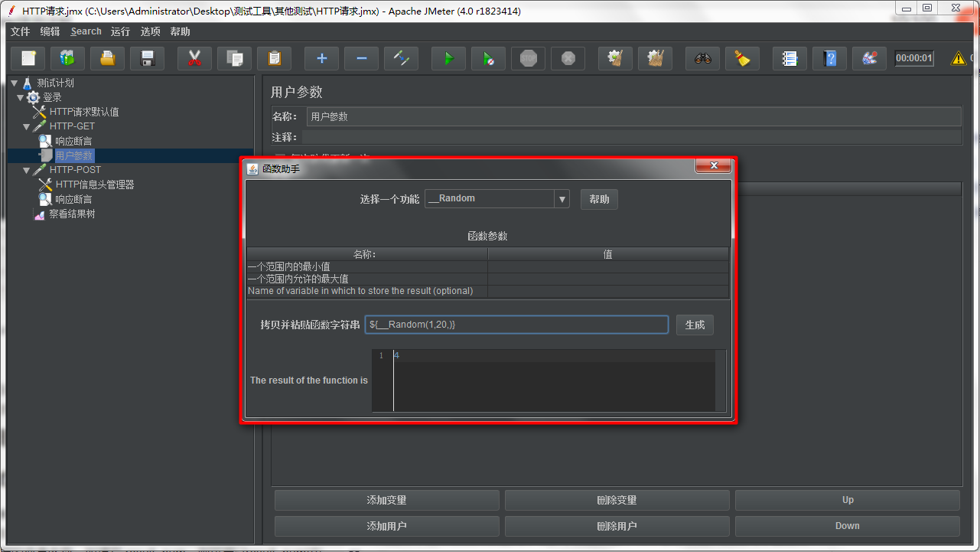Viewport: 980px width, 552px height.
Task: Click the 名称 field containing 用户参数
Action: tap(633, 116)
